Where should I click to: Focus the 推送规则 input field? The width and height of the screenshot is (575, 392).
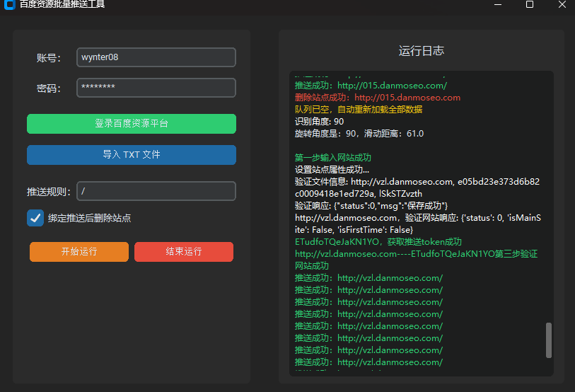156,191
